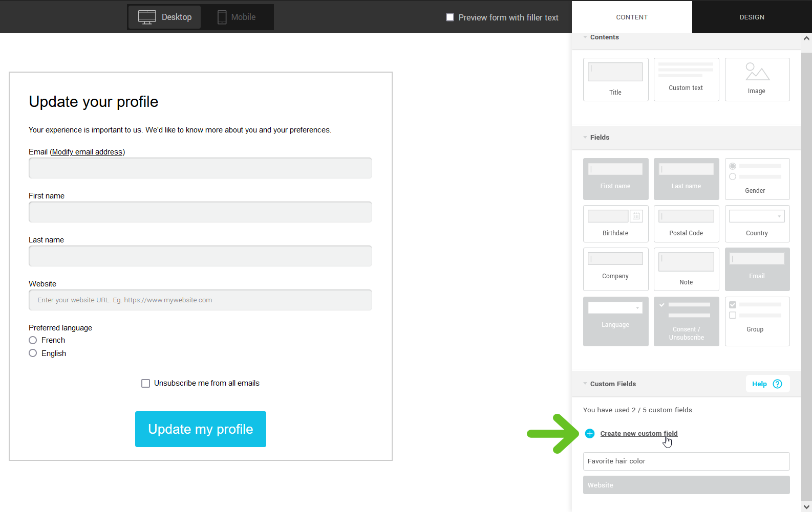Add the Birthdate field tile

[x=615, y=224]
